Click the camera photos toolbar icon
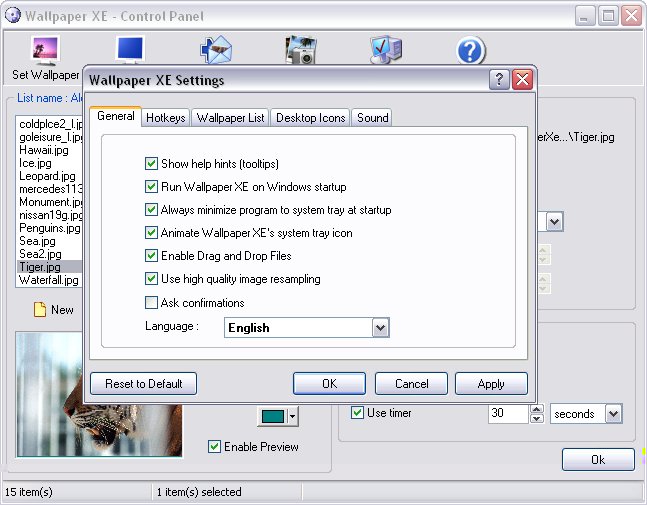This screenshot has width=647, height=505. pos(301,50)
